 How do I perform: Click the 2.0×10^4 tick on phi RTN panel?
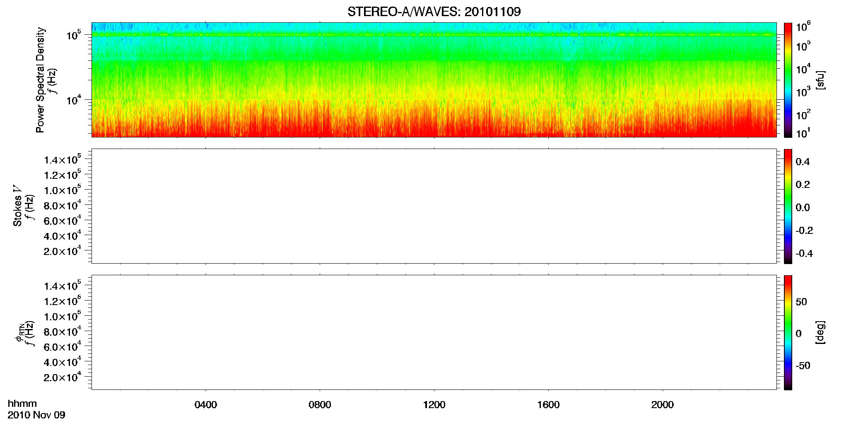click(x=63, y=377)
